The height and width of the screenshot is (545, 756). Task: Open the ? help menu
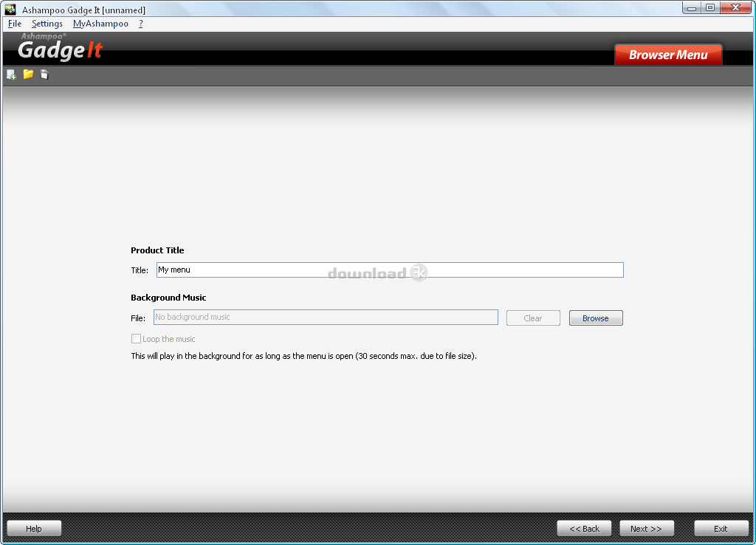[141, 24]
